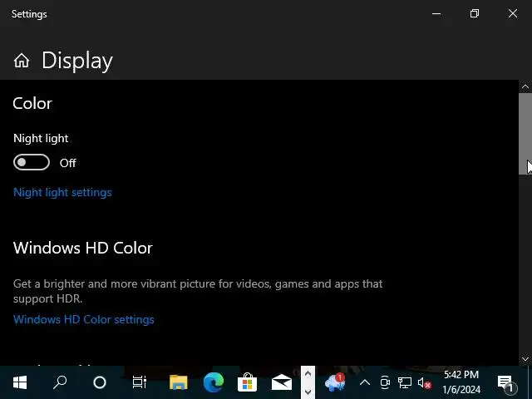532x399 pixels.
Task: Open the Action Center notifications icon
Action: point(506,383)
